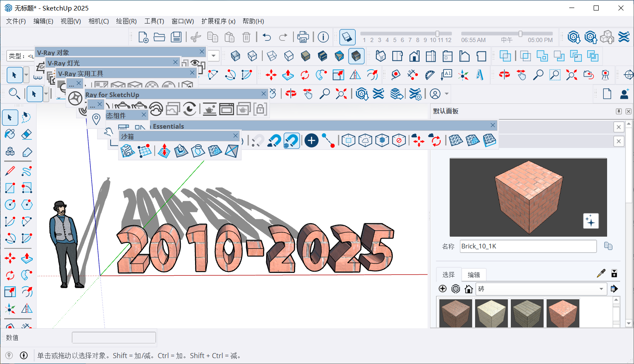Click the Print icon
This screenshot has width=634, height=364.
pos(303,37)
